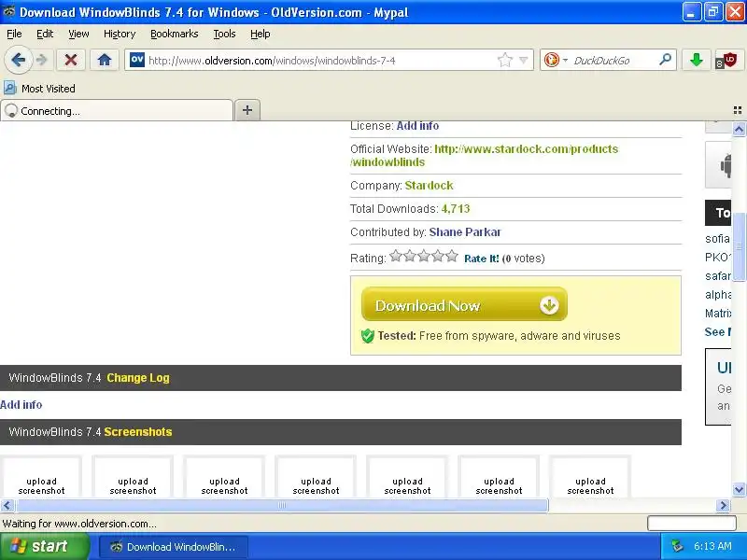Click the Stardock company link
Viewport: 747px width, 560px height.
pyautogui.click(x=429, y=185)
